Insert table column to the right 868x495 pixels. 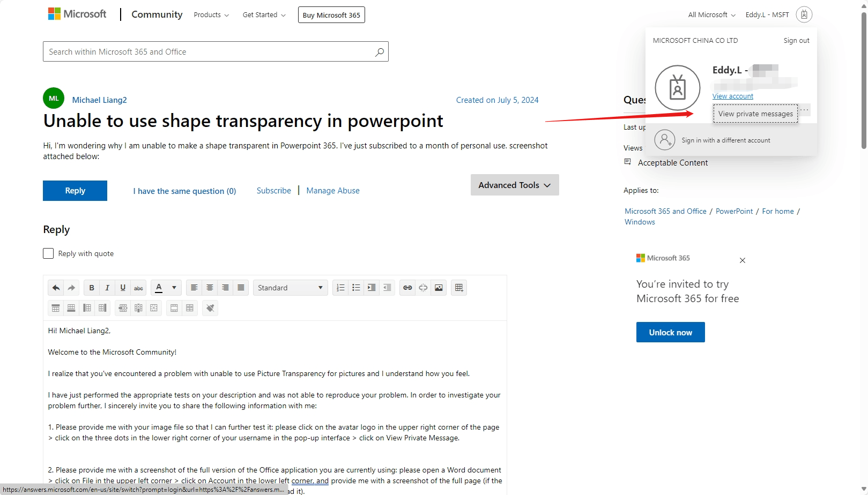click(102, 308)
